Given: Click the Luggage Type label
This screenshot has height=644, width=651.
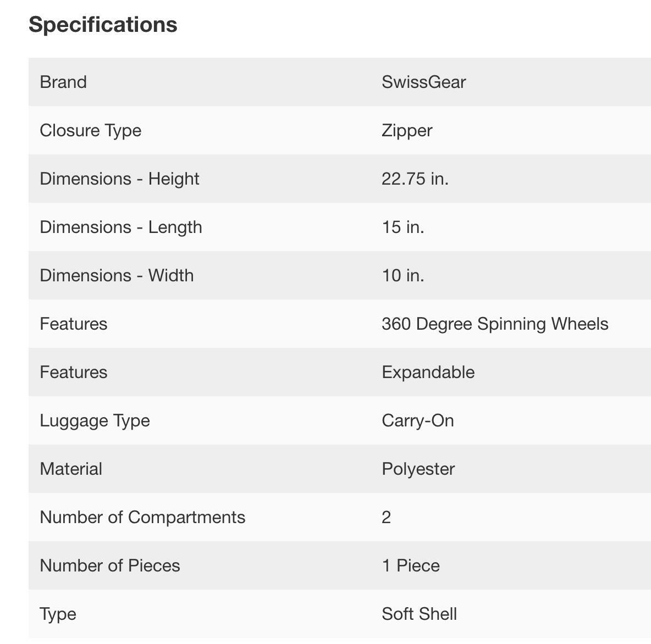Looking at the screenshot, I should pos(95,420).
